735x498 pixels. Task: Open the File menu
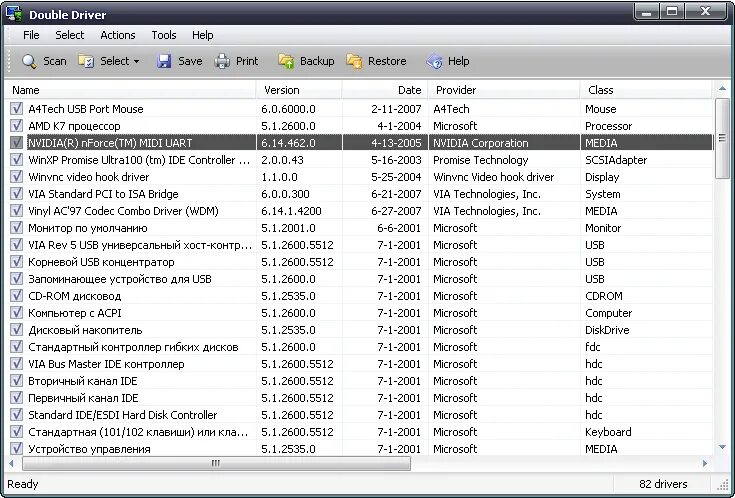(x=31, y=35)
